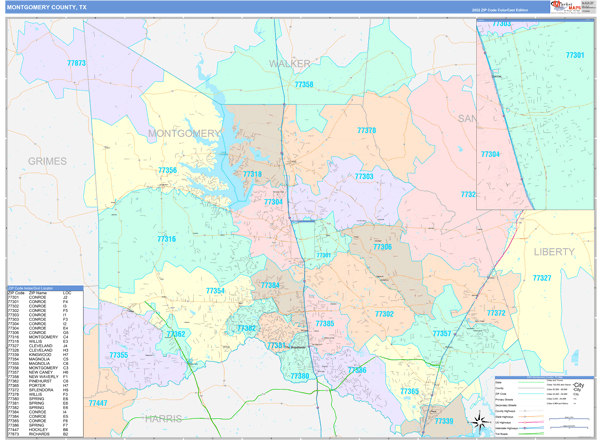Image resolution: width=600 pixels, height=440 pixels.
Task: Click ZIP code 77873 on the map
Action: coord(76,63)
